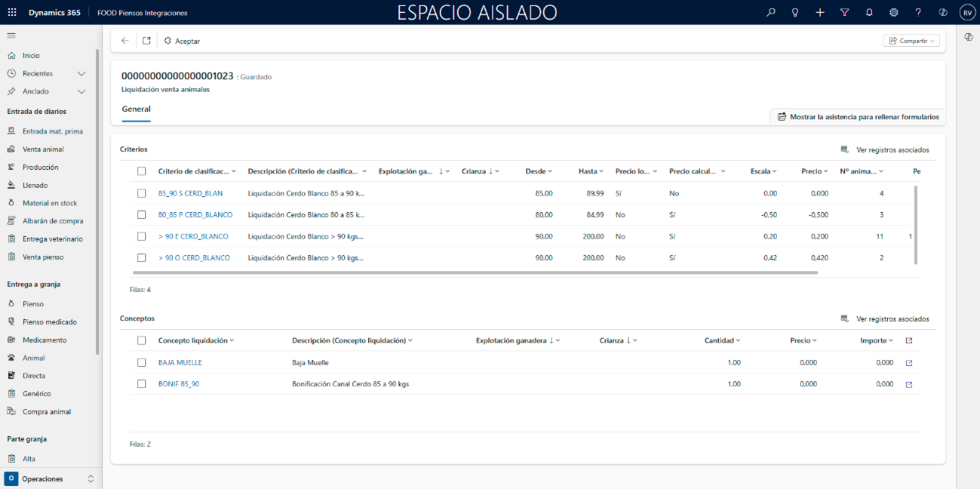
Task: Open the search icon in top bar
Action: click(770, 13)
